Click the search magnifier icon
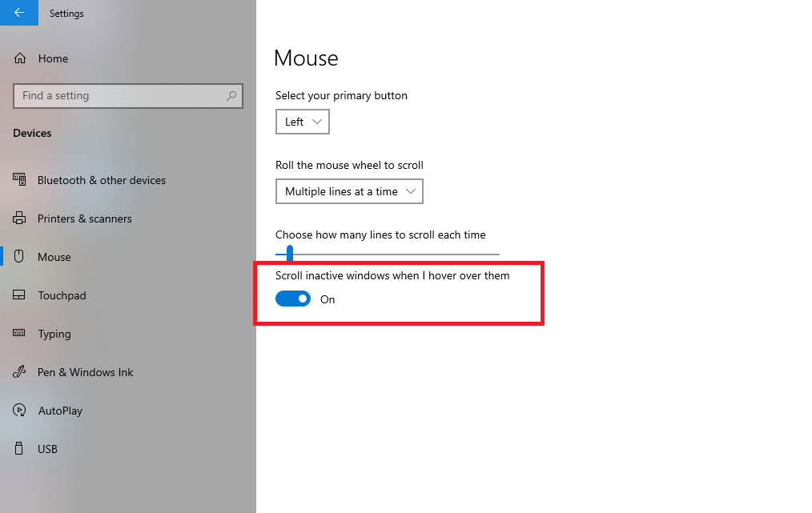 (231, 96)
